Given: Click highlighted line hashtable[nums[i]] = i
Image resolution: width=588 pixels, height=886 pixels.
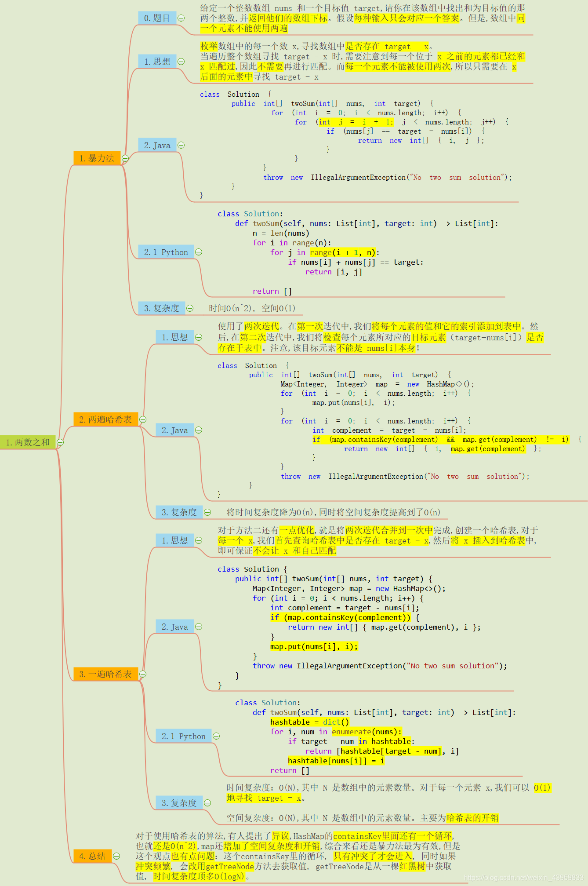Looking at the screenshot, I should pyautogui.click(x=336, y=761).
